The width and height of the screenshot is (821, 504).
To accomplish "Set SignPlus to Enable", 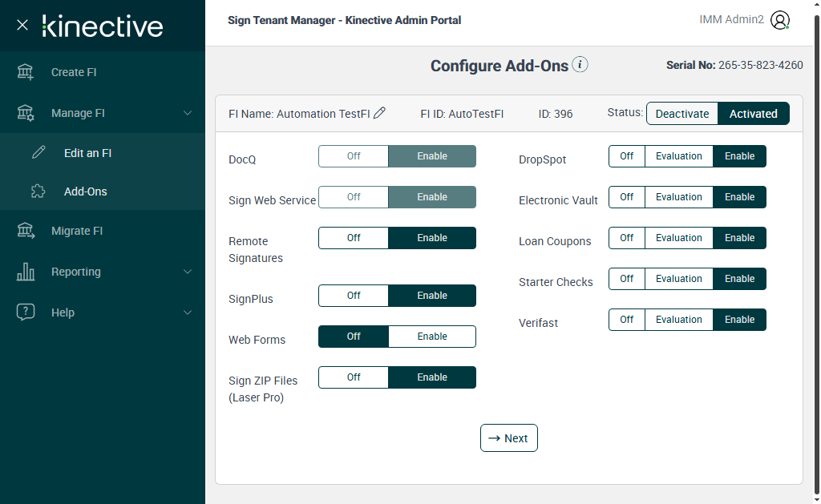I will click(x=432, y=295).
